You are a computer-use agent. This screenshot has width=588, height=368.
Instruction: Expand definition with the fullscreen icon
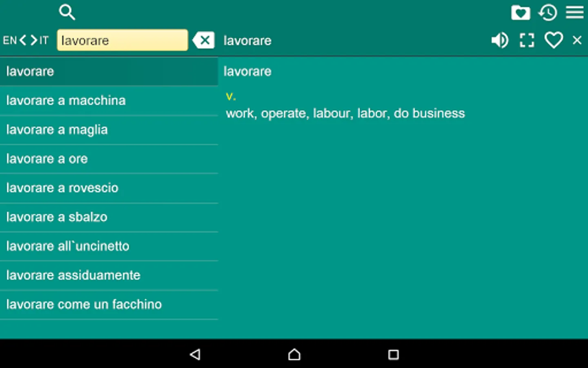point(527,40)
